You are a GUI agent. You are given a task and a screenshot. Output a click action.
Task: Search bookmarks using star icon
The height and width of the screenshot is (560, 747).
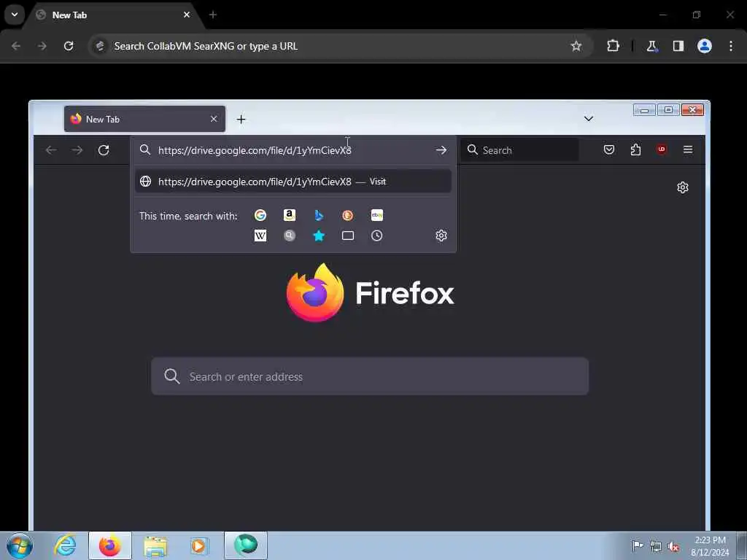[319, 236]
